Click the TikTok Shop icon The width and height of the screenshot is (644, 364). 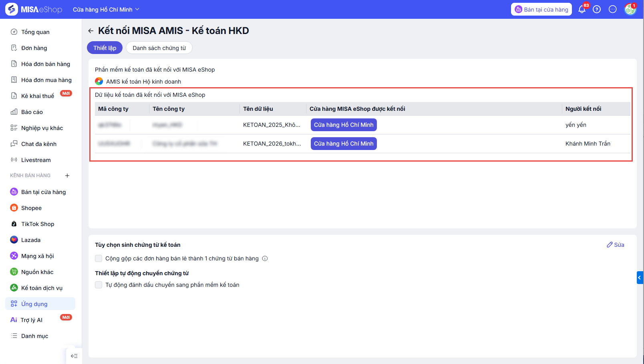[x=14, y=224]
